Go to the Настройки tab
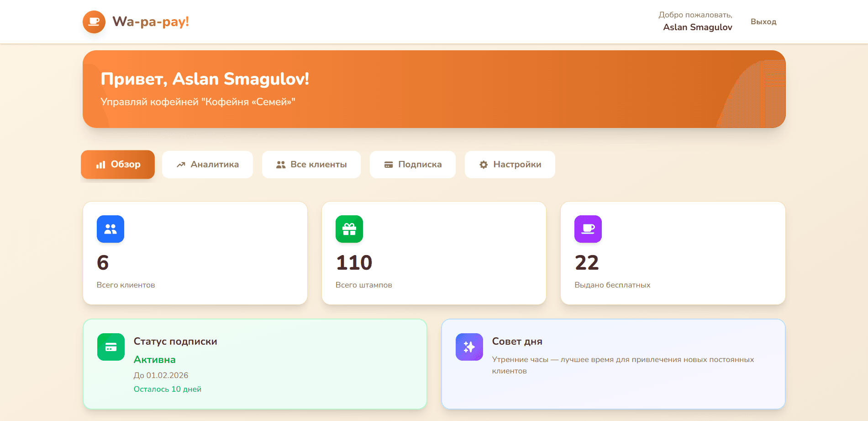868x421 pixels. point(510,165)
